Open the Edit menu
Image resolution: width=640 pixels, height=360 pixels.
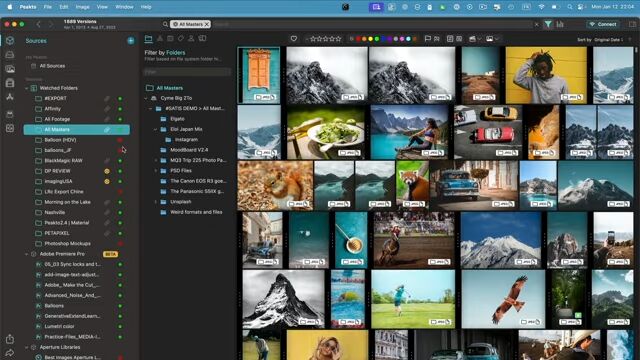pyautogui.click(x=64, y=7)
